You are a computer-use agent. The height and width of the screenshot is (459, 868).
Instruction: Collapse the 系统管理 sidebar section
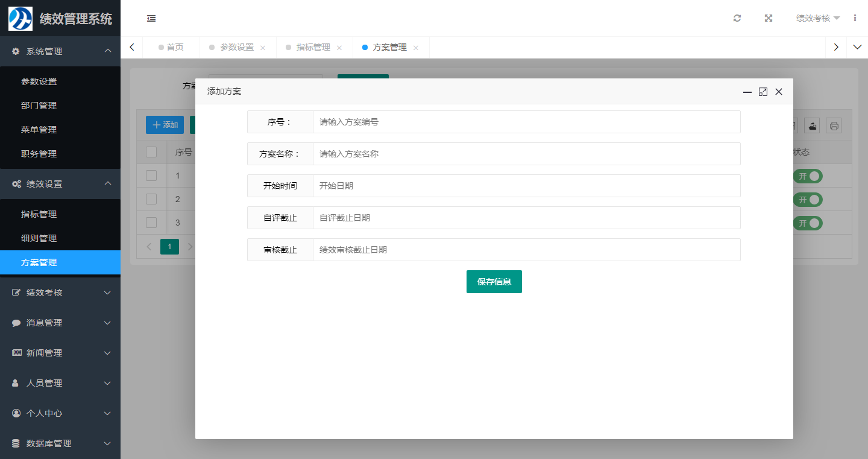[x=60, y=51]
